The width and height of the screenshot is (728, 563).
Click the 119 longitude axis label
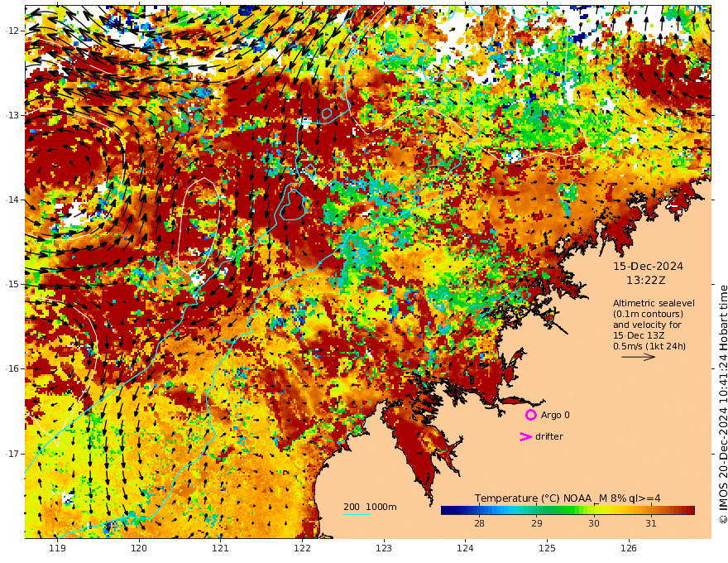pyautogui.click(x=57, y=548)
